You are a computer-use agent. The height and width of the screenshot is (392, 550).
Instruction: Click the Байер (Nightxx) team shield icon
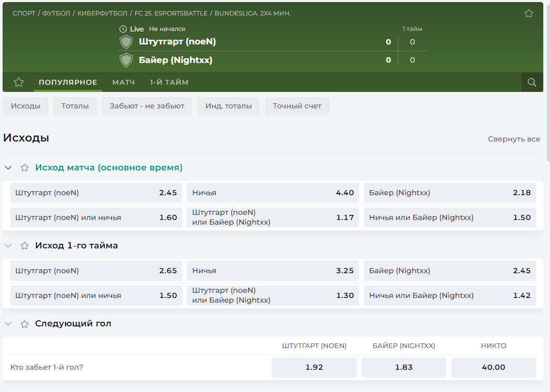pyautogui.click(x=126, y=60)
